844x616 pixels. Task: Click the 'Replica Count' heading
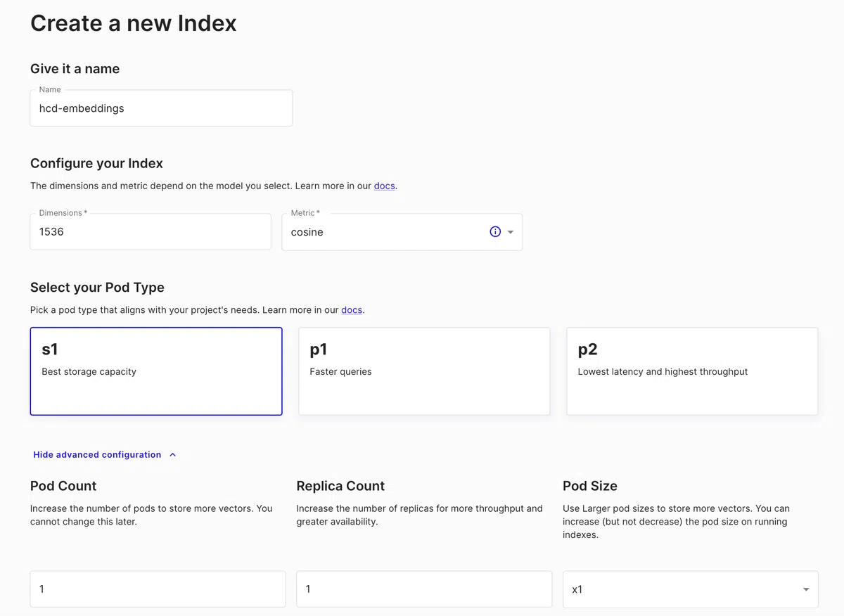click(340, 486)
